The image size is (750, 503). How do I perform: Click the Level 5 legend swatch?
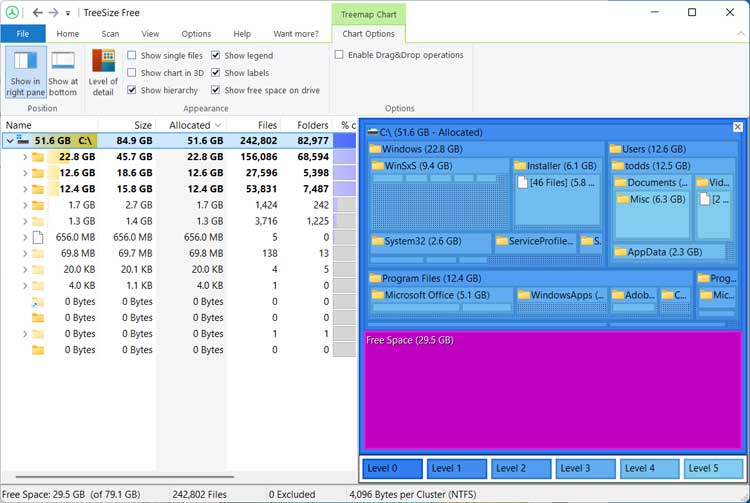(x=714, y=469)
